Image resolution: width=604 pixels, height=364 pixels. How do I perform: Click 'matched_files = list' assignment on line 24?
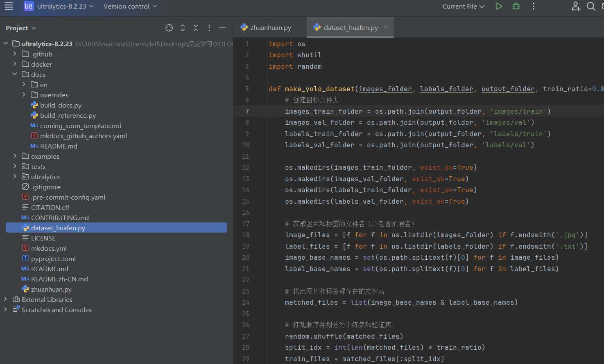click(326, 302)
